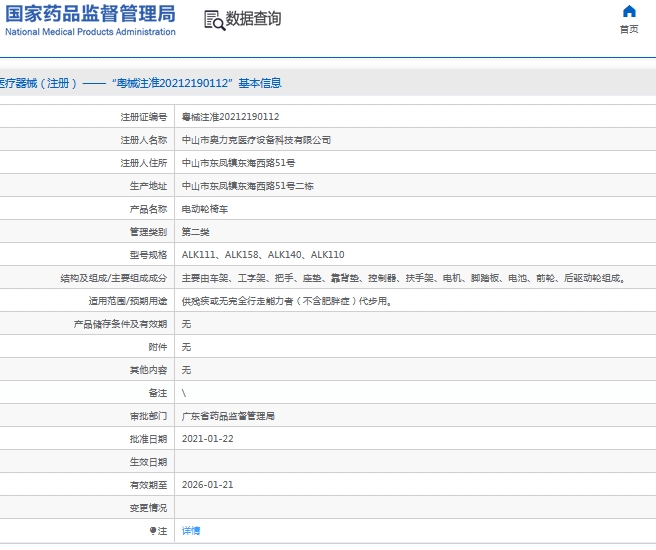Click the 型号规格 row label
The height and width of the screenshot is (550, 656).
pyautogui.click(x=149, y=255)
